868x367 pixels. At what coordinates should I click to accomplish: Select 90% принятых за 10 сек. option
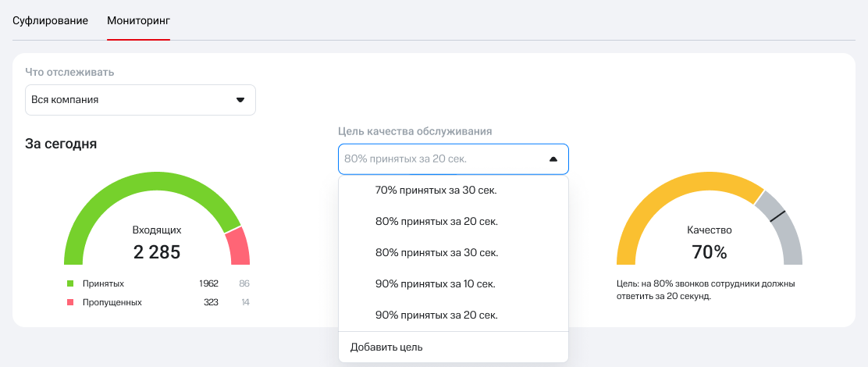(x=436, y=283)
